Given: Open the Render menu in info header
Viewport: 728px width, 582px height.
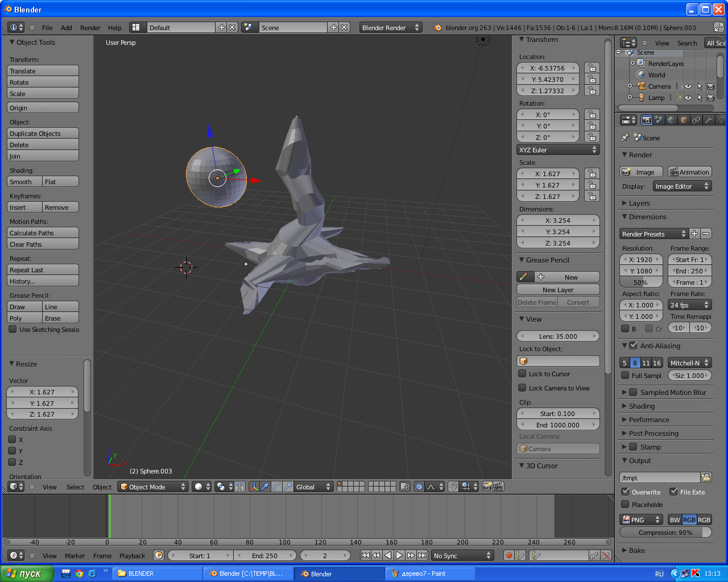Looking at the screenshot, I should click(x=90, y=27).
